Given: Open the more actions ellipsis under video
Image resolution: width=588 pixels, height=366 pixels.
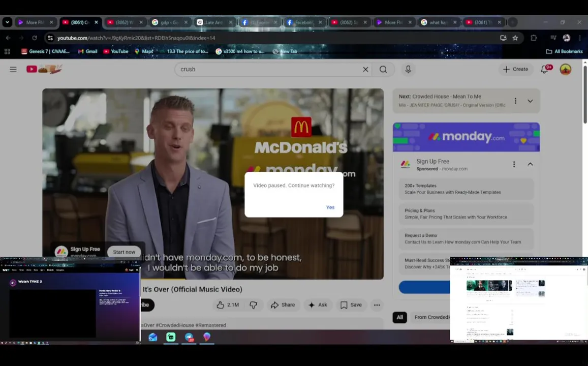Looking at the screenshot, I should [x=377, y=305].
